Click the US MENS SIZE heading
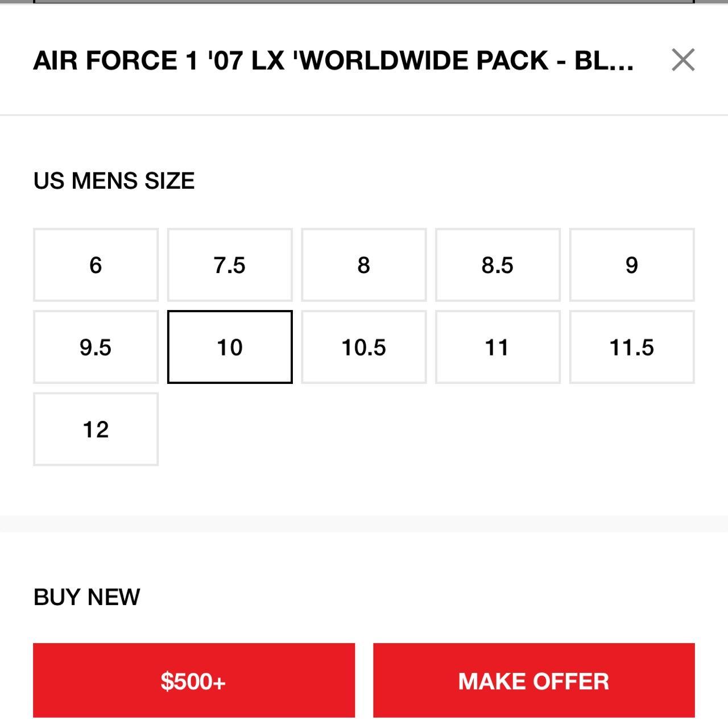This screenshot has width=728, height=728. click(114, 181)
